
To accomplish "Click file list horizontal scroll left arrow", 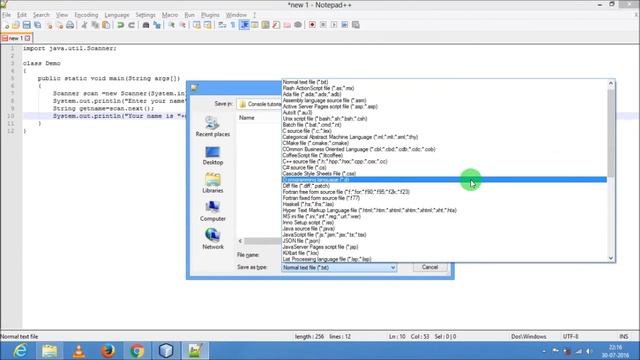I will pyautogui.click(x=240, y=241).
